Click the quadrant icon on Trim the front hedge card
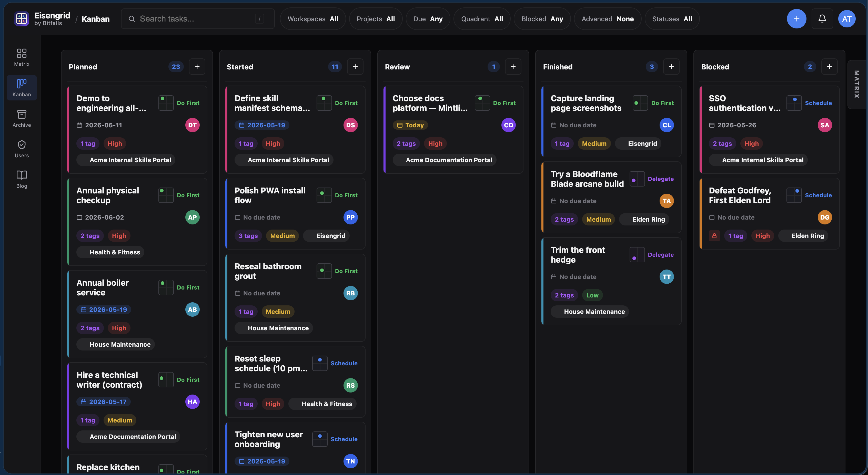The height and width of the screenshot is (475, 868). coord(637,254)
